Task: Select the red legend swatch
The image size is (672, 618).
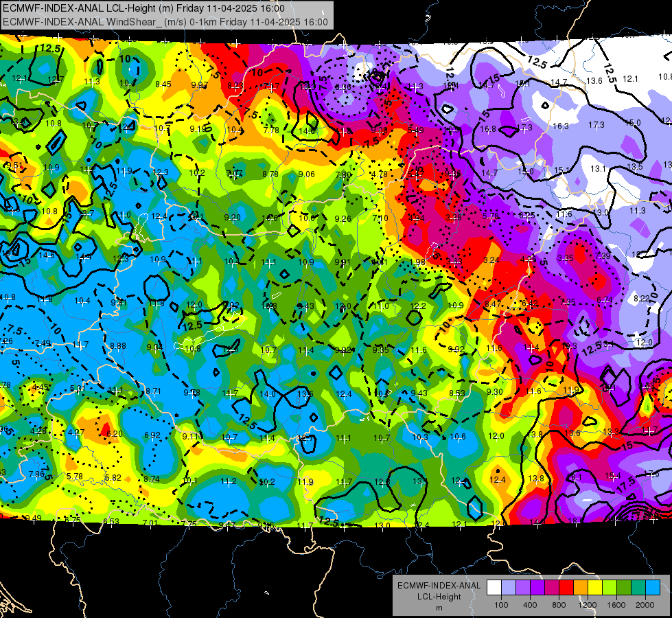Action: 566,588
